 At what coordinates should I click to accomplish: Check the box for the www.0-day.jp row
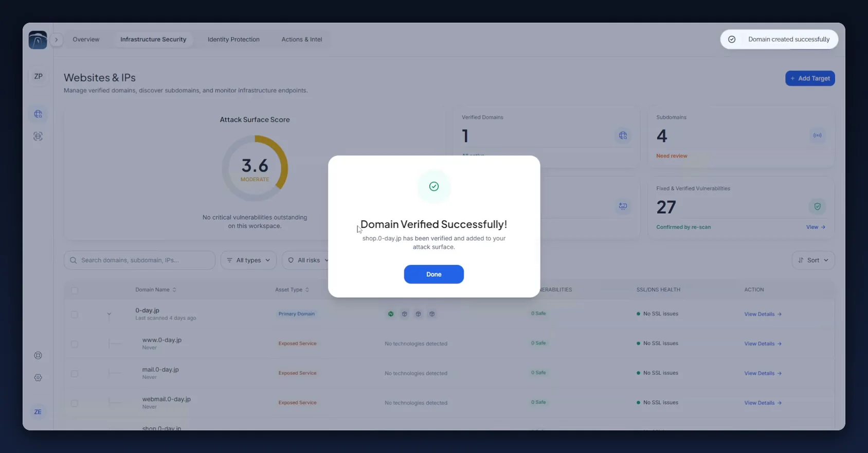[x=75, y=344]
